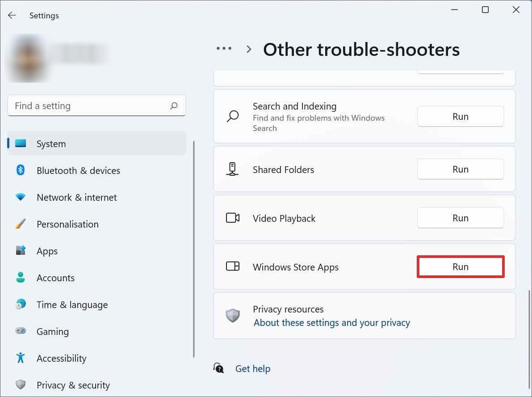Click the Network wifi icon in sidebar
532x397 pixels.
pyautogui.click(x=21, y=197)
